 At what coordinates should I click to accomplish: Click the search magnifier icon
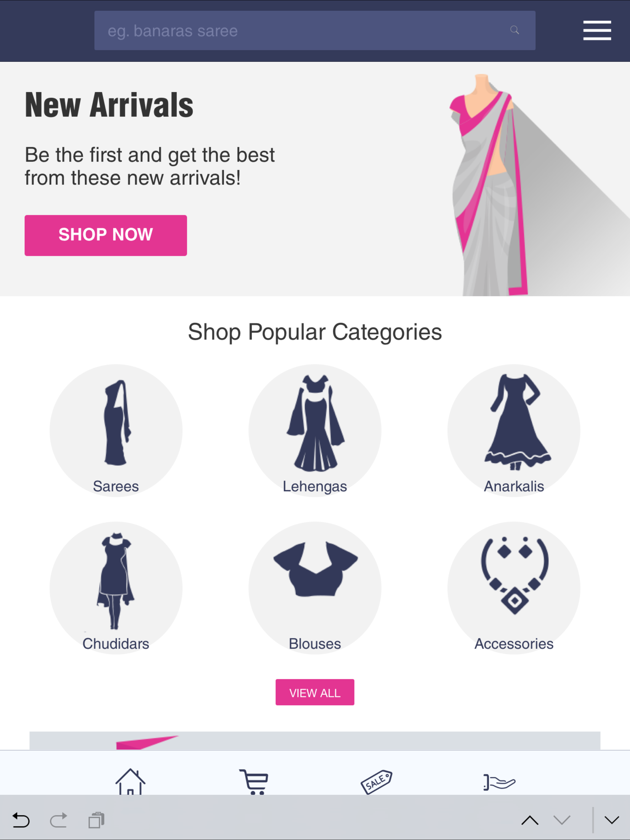click(514, 30)
